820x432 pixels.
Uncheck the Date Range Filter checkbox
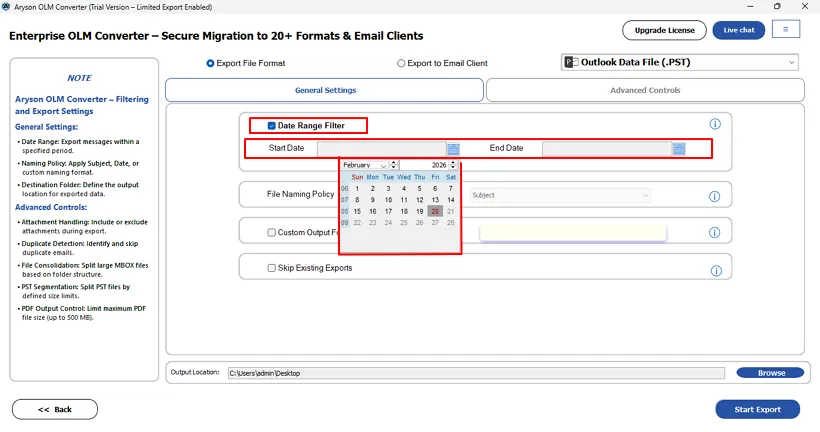coord(272,126)
